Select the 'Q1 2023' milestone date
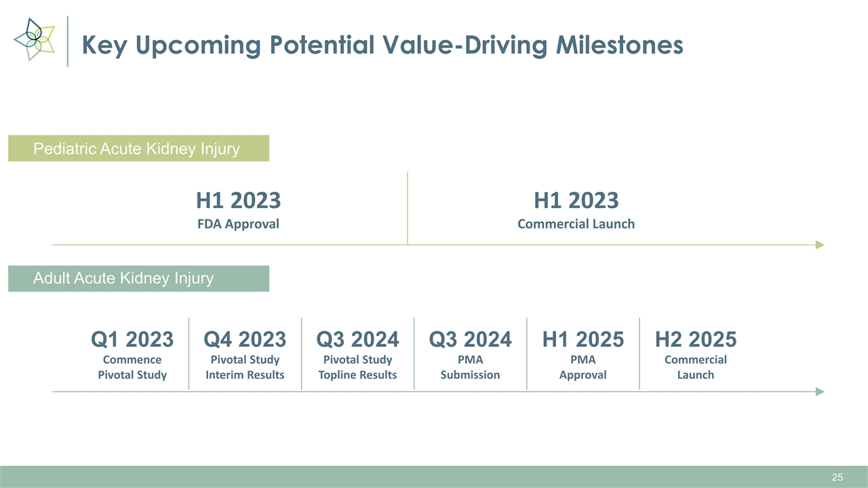 click(x=132, y=338)
